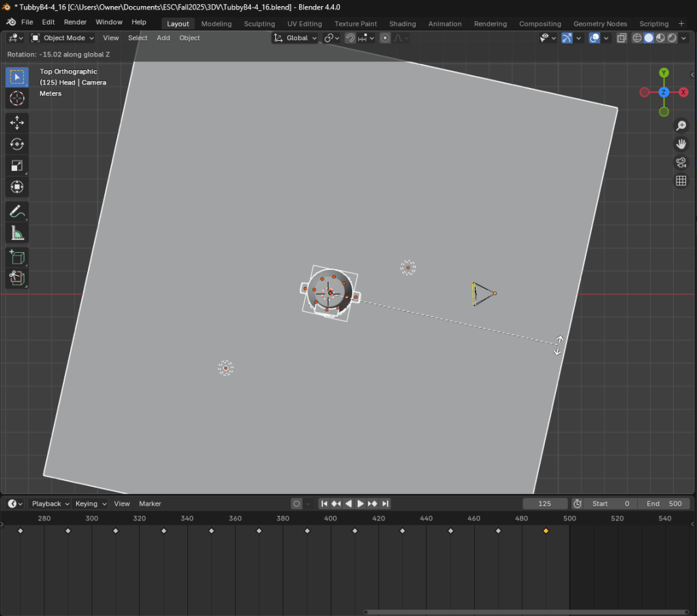Click the Marker menu in timeline
Viewport: 697px width, 616px height.
coord(150,504)
